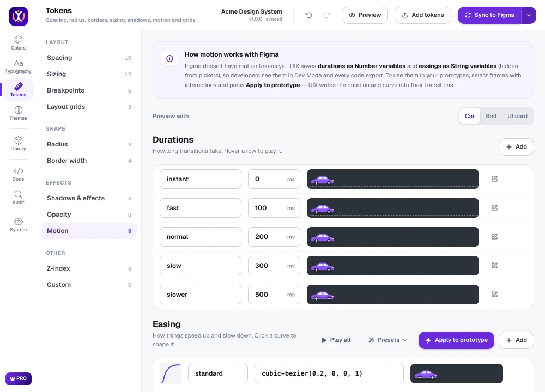Edit the slow name field

coord(201,266)
